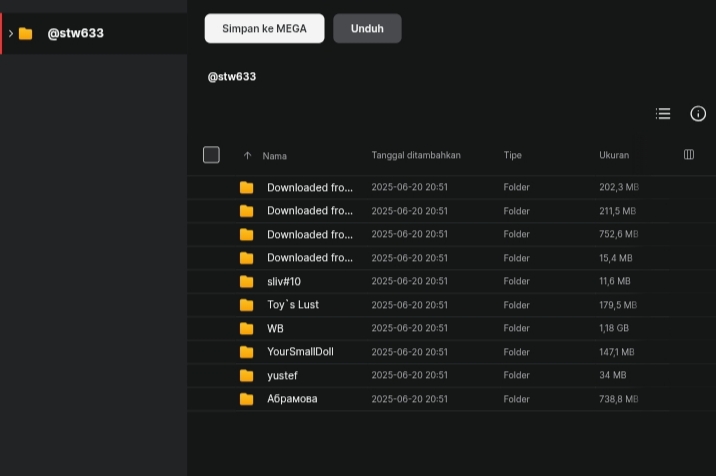
Task: Click the 1,18 GB size value
Action: coord(614,328)
